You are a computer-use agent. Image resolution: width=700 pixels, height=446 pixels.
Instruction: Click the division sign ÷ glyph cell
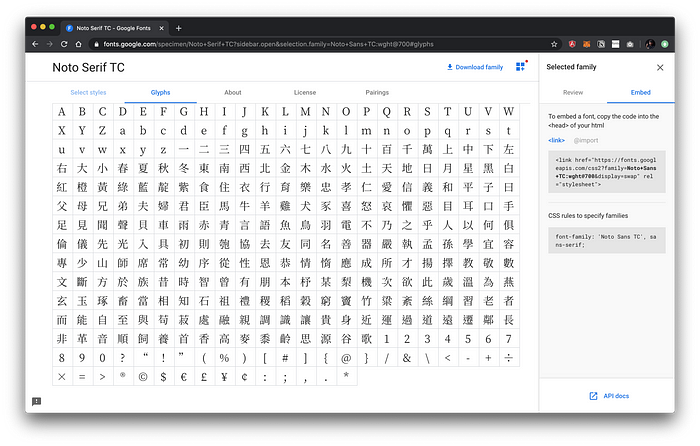click(508, 358)
